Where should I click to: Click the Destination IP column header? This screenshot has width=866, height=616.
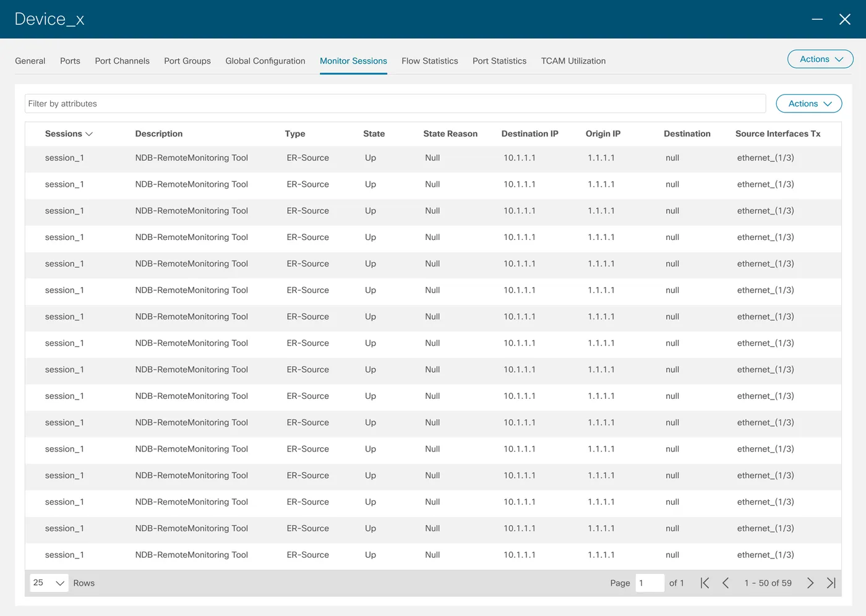pos(530,134)
